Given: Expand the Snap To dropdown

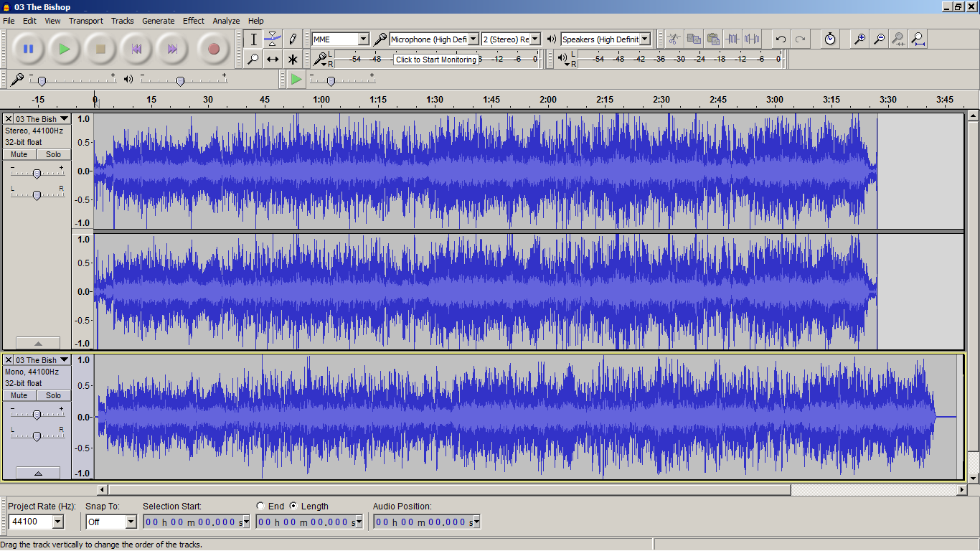Looking at the screenshot, I should [131, 522].
